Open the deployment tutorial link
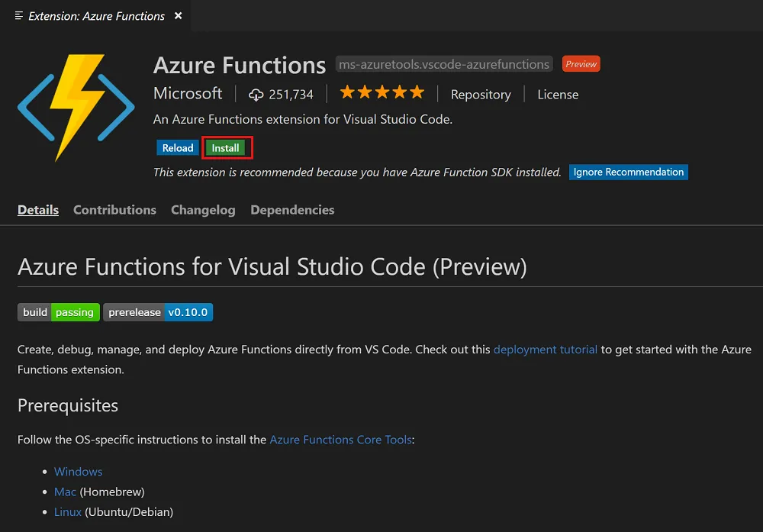 (545, 350)
